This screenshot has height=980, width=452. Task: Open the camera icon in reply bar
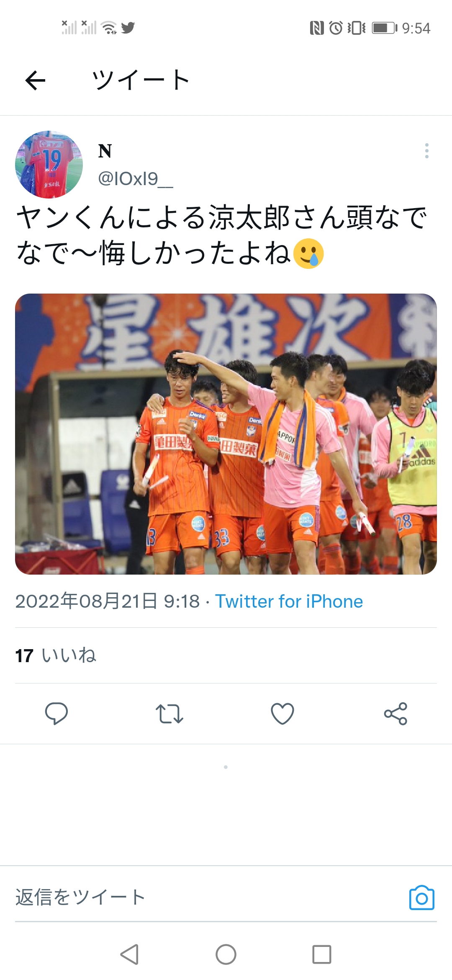(422, 897)
